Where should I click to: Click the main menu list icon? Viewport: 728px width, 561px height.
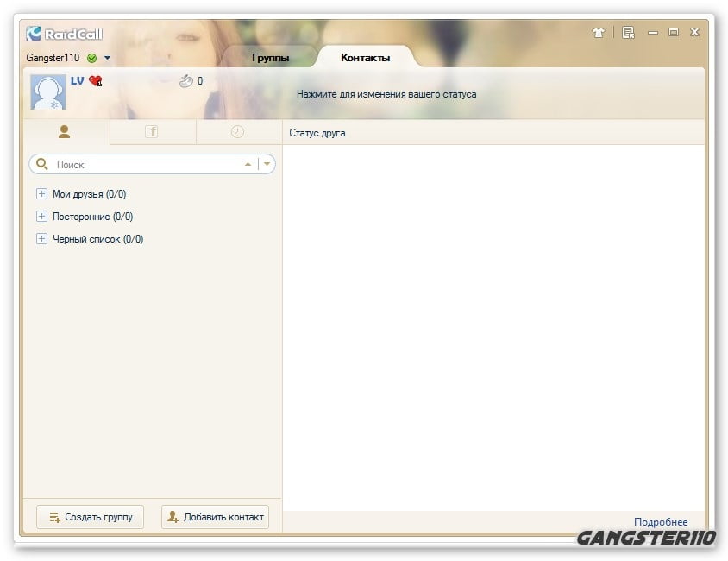pos(628,33)
